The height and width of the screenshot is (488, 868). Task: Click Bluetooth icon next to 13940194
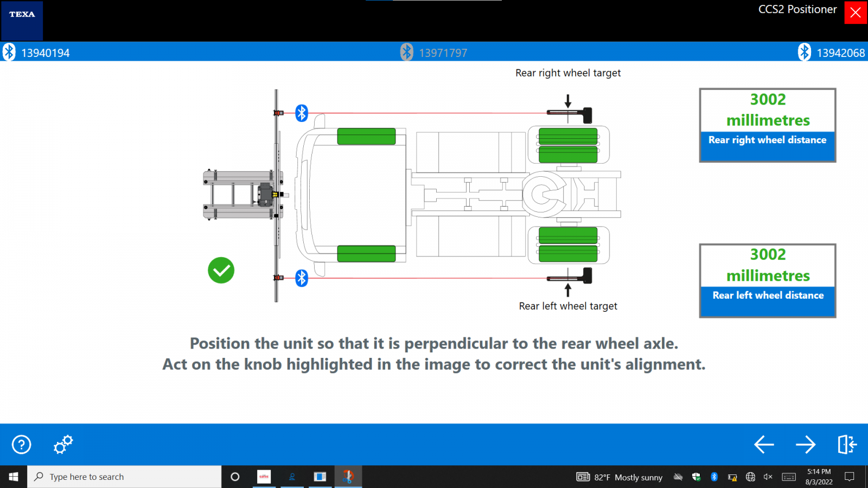click(x=9, y=52)
